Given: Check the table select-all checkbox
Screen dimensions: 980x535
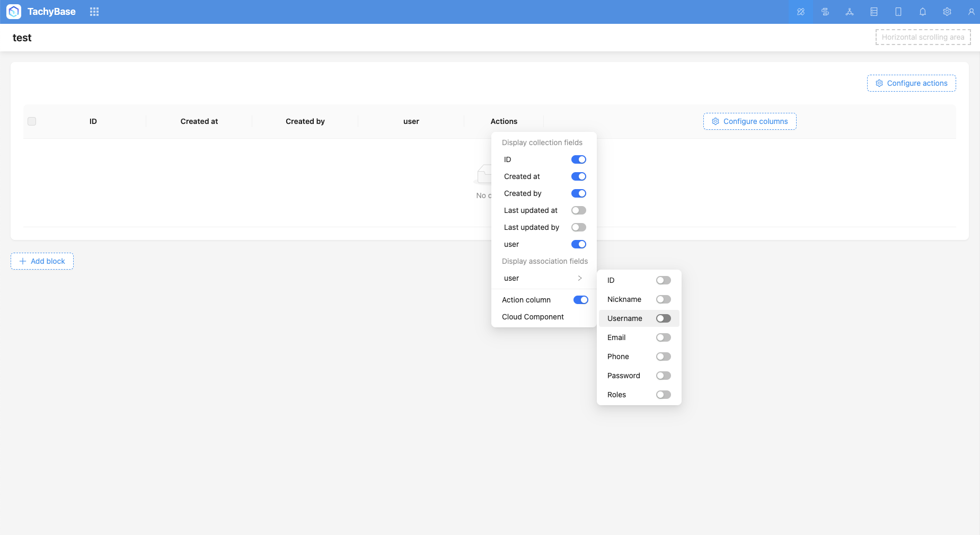Looking at the screenshot, I should [x=32, y=121].
